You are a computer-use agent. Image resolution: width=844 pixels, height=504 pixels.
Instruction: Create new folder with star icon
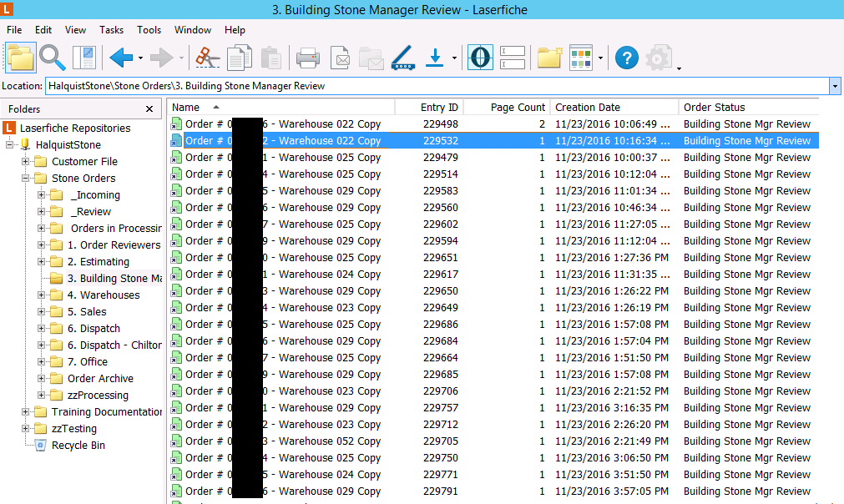549,58
